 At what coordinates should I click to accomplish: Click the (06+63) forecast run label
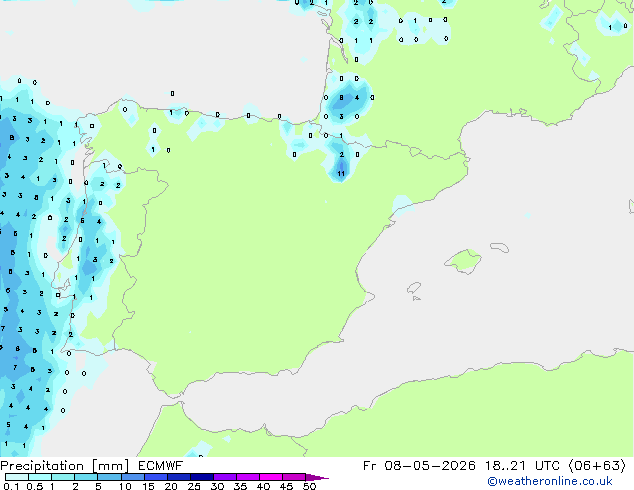(x=597, y=466)
